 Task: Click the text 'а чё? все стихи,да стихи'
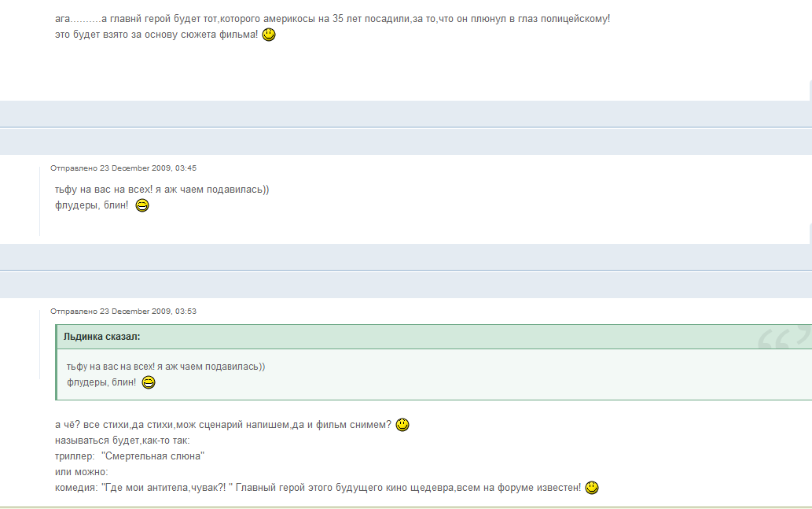[x=114, y=425]
